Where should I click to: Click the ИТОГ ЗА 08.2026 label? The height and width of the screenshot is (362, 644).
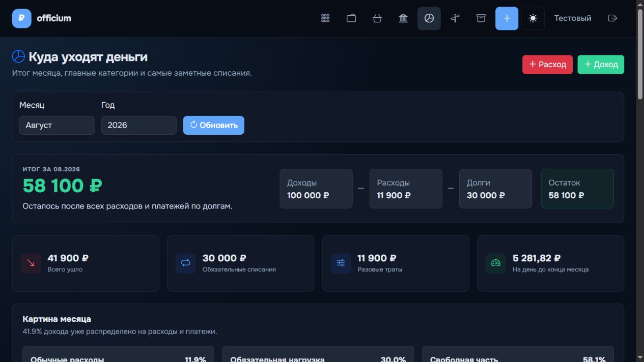pyautogui.click(x=51, y=169)
